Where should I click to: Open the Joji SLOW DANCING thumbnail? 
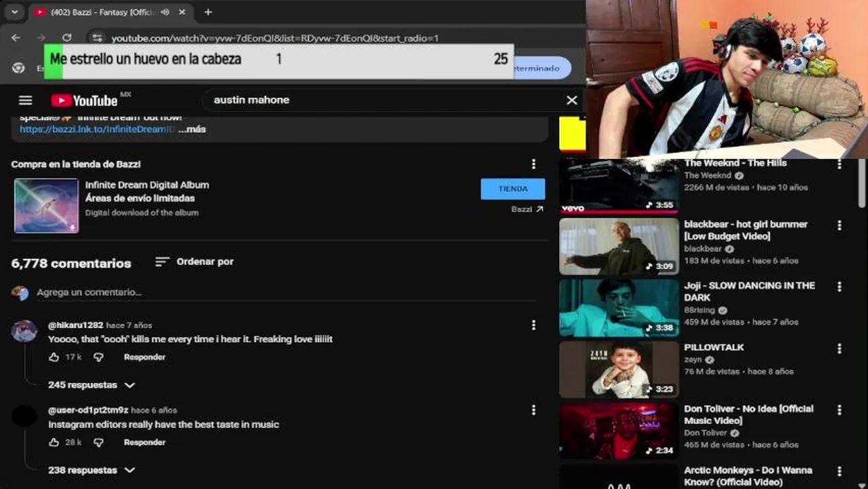click(619, 308)
